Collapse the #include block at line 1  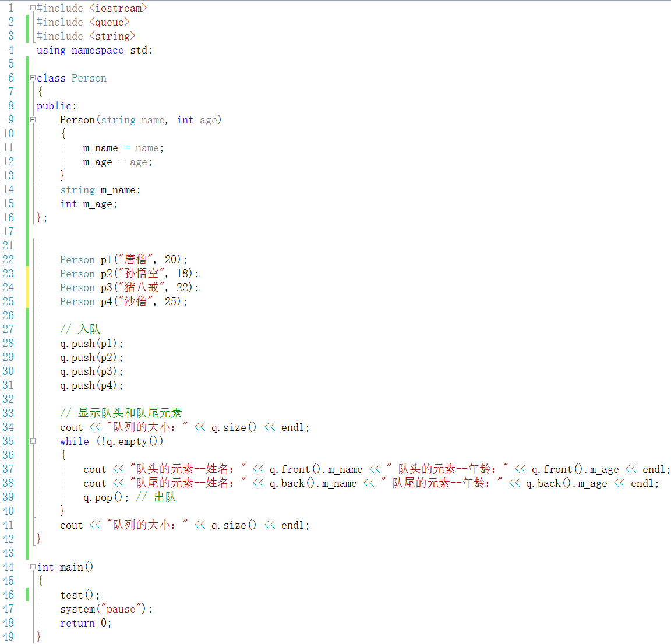33,8
